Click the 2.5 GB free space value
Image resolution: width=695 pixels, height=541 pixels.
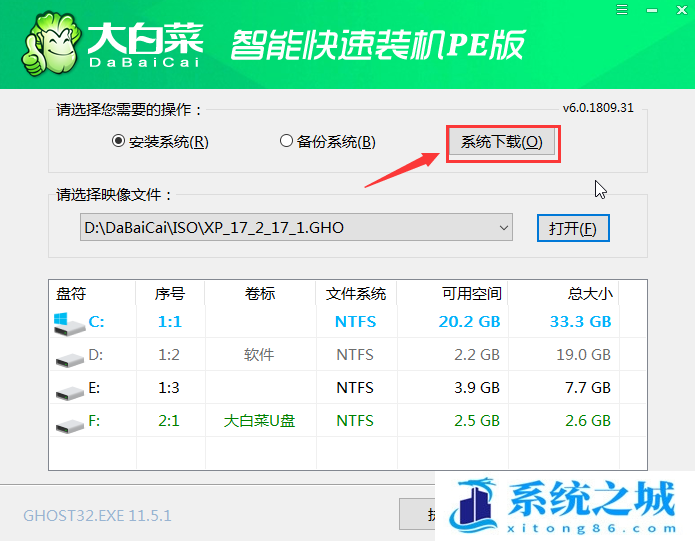point(477,420)
